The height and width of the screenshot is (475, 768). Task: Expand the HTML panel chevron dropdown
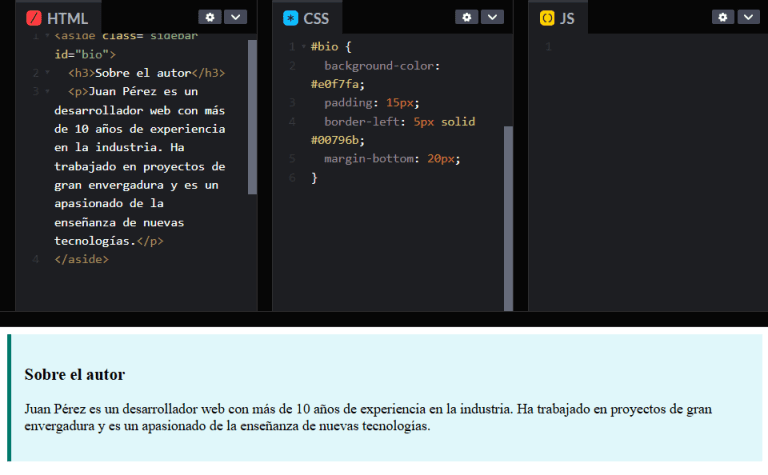coord(235,17)
